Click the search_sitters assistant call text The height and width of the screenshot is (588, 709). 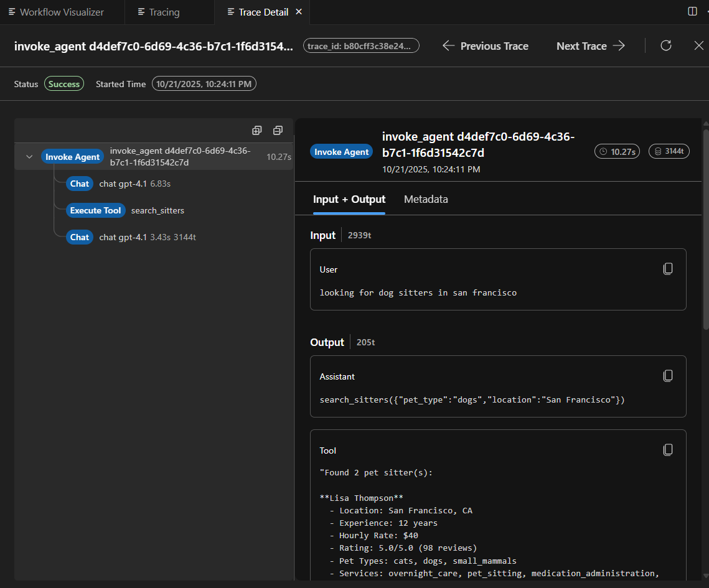click(x=472, y=399)
